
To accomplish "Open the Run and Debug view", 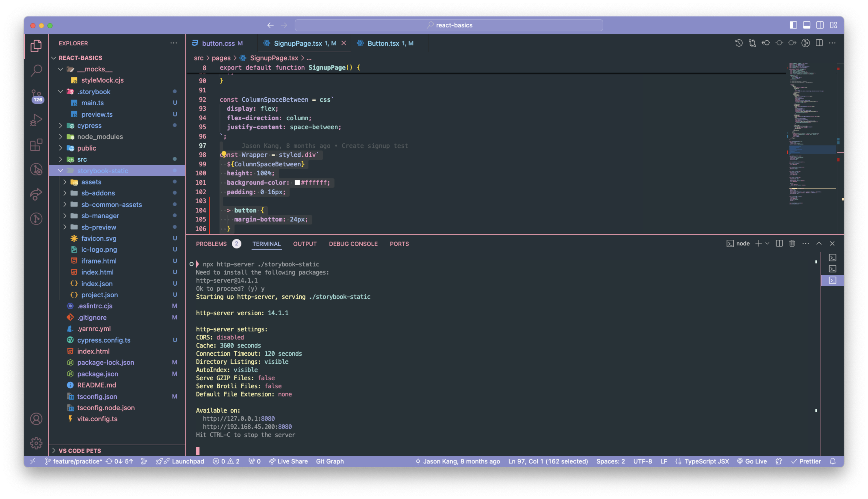I will 36,120.
